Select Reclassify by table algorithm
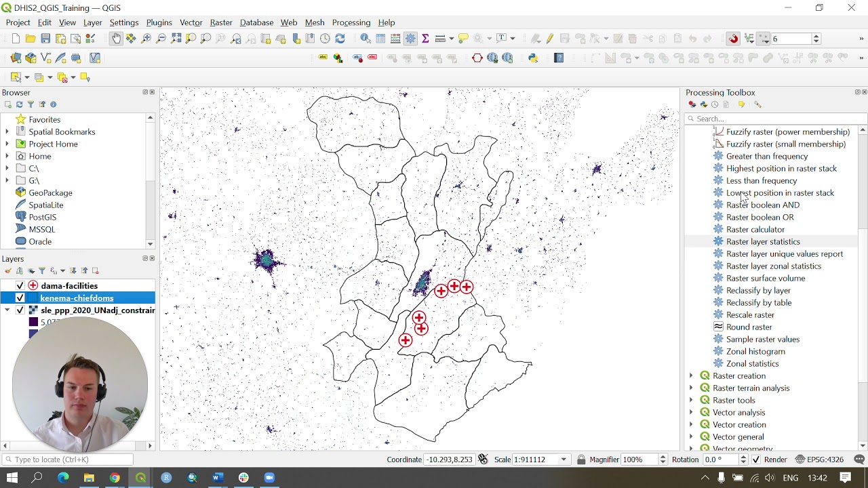This screenshot has height=488, width=868. pos(758,302)
